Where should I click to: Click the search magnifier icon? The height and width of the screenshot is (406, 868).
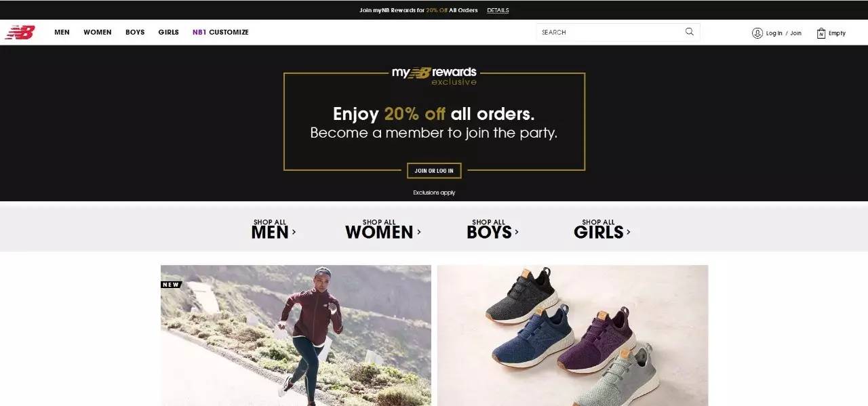[x=690, y=31]
